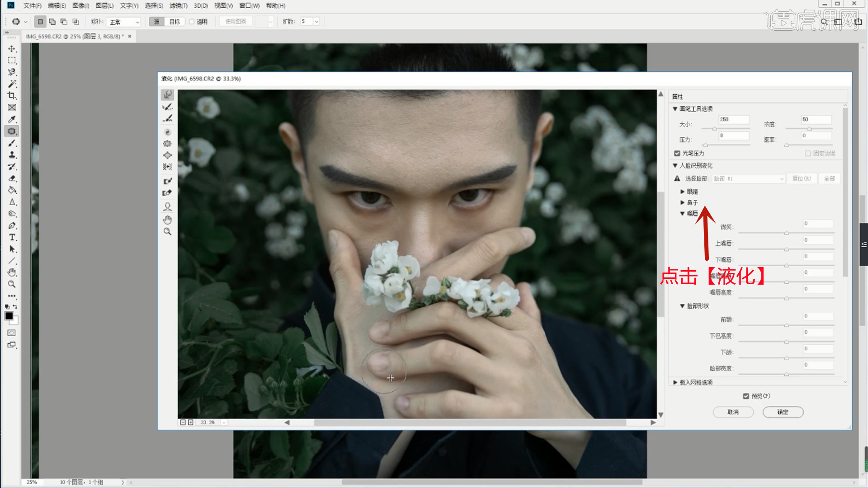Select the Liquify Zoom tool
This screenshot has height=488, width=868.
167,232
